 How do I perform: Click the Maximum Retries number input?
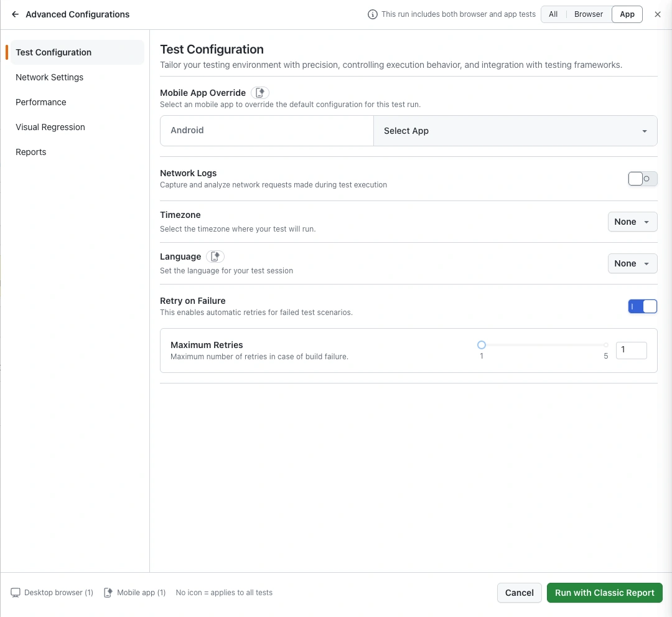[632, 351]
